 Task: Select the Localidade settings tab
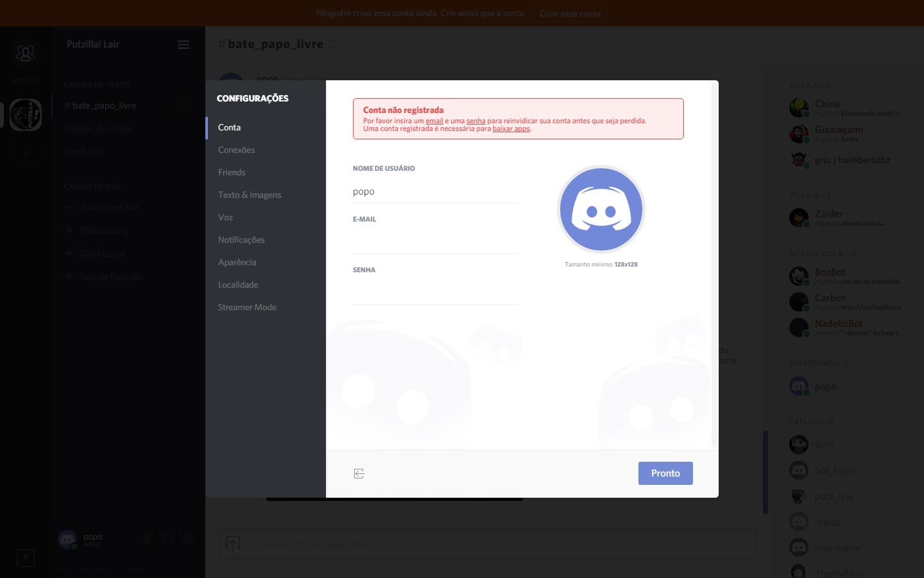coord(266,285)
